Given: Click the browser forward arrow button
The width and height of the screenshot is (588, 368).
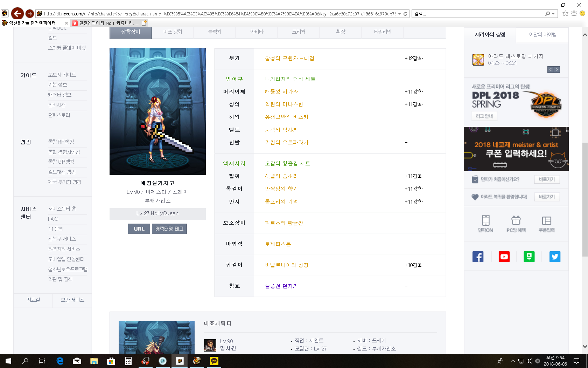Looking at the screenshot, I should pyautogui.click(x=30, y=14).
